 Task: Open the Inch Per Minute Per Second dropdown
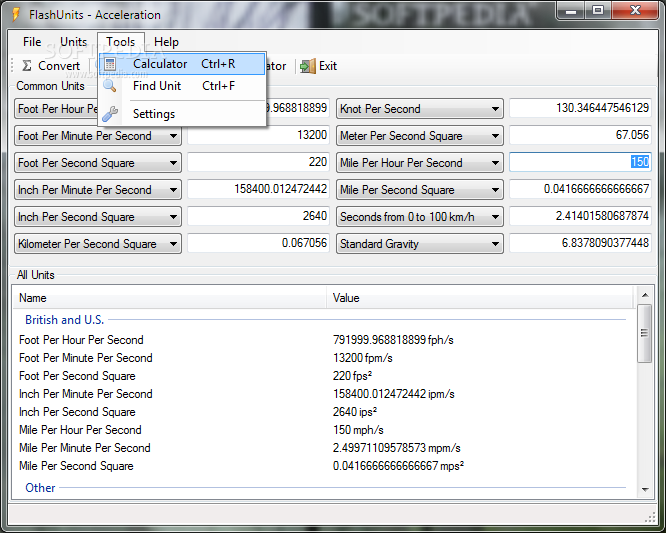[98, 190]
